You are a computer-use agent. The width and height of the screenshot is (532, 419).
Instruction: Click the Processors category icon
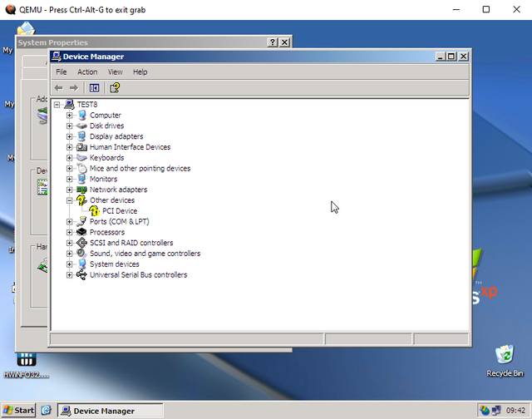pos(81,232)
